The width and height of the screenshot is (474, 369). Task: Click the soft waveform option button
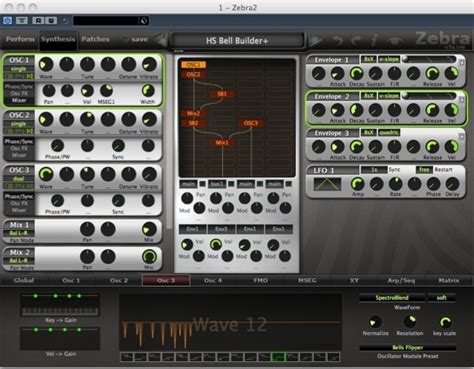tap(442, 298)
